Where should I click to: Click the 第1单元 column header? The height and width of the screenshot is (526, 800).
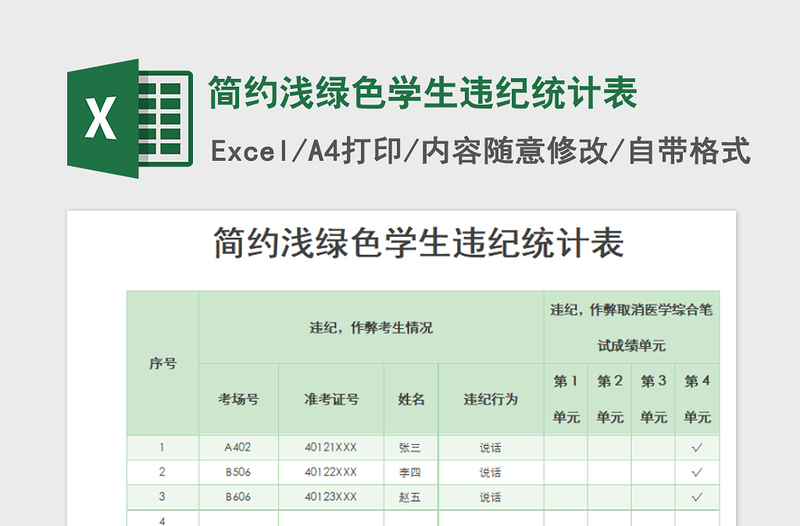tap(566, 399)
